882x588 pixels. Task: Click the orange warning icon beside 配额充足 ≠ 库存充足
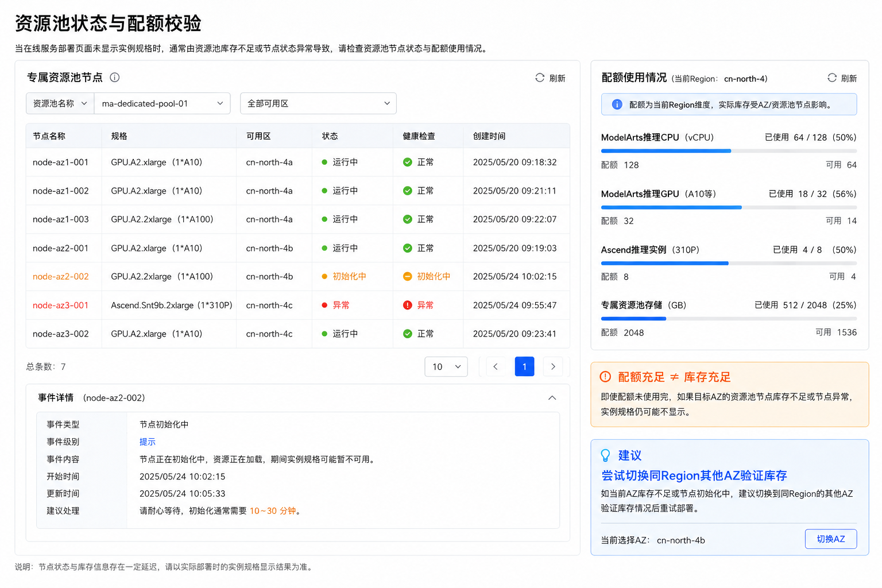[x=605, y=377]
